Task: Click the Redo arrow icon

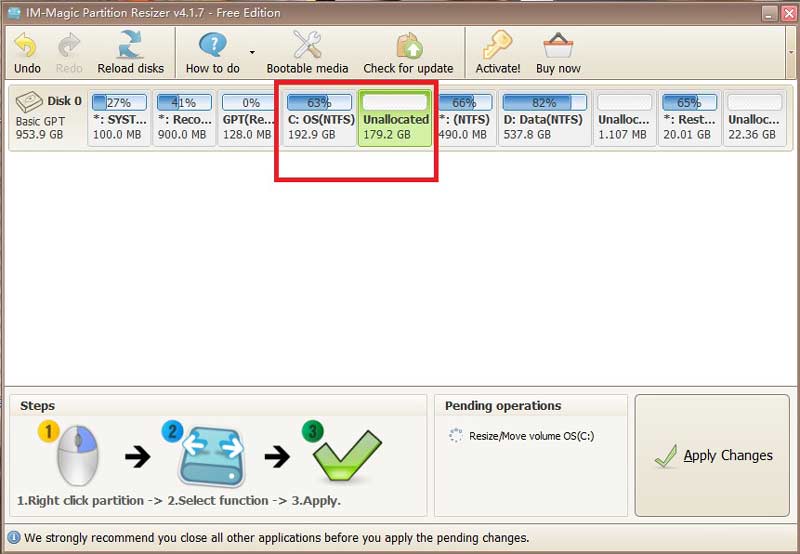Action: pos(68,45)
